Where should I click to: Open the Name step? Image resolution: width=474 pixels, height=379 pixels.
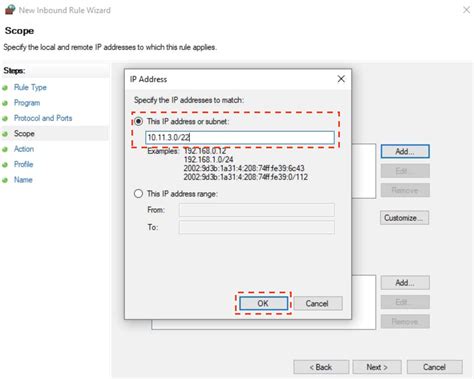pyautogui.click(x=23, y=180)
